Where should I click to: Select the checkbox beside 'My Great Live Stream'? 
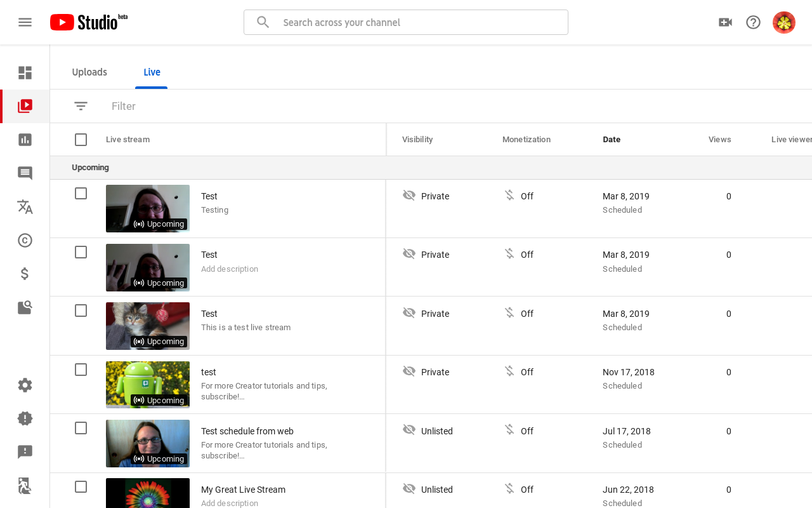click(x=81, y=486)
